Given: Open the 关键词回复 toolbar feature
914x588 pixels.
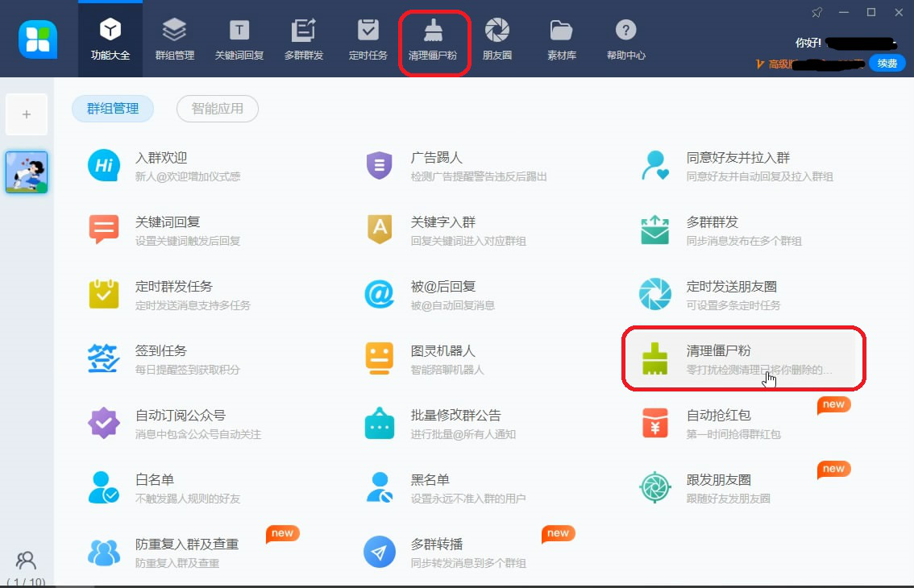Looking at the screenshot, I should point(239,38).
